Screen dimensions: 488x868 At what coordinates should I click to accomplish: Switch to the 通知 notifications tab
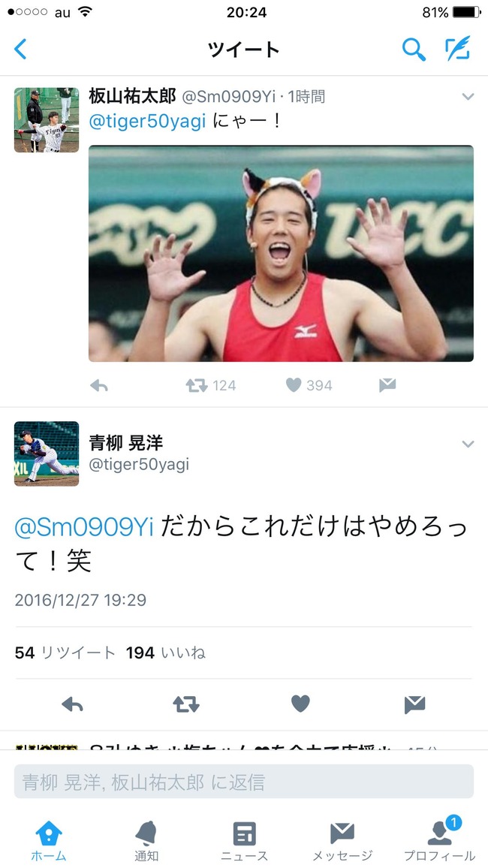tap(146, 841)
